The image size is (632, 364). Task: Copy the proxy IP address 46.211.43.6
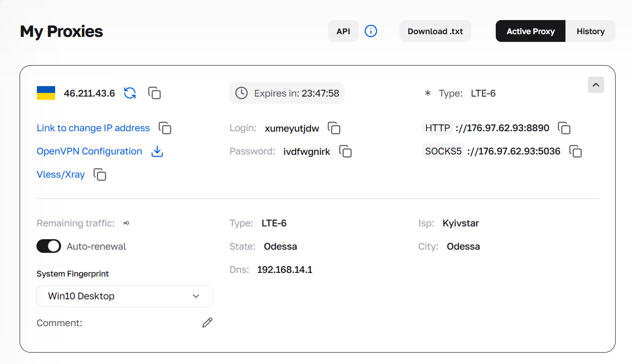(x=154, y=93)
